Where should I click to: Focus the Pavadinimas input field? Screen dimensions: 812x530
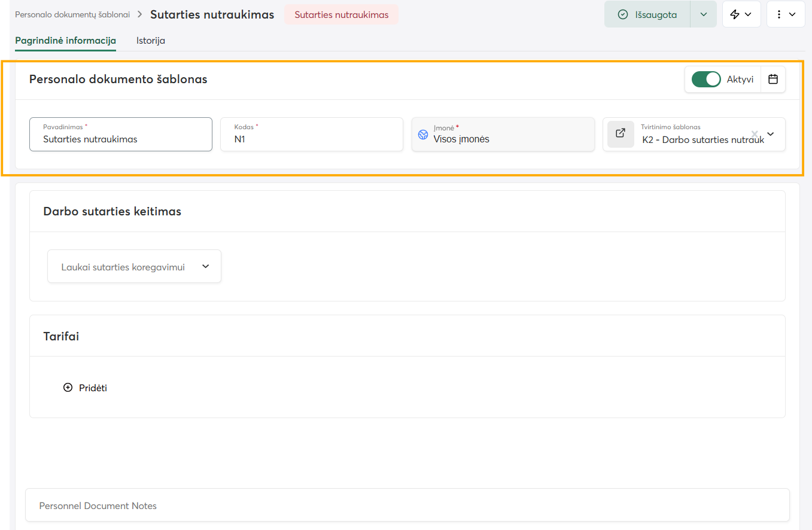click(121, 134)
